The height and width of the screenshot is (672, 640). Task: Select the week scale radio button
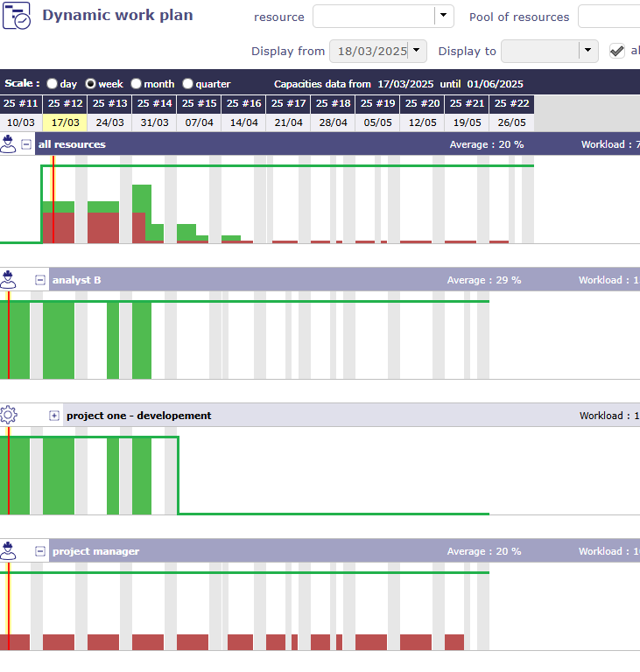click(x=90, y=84)
